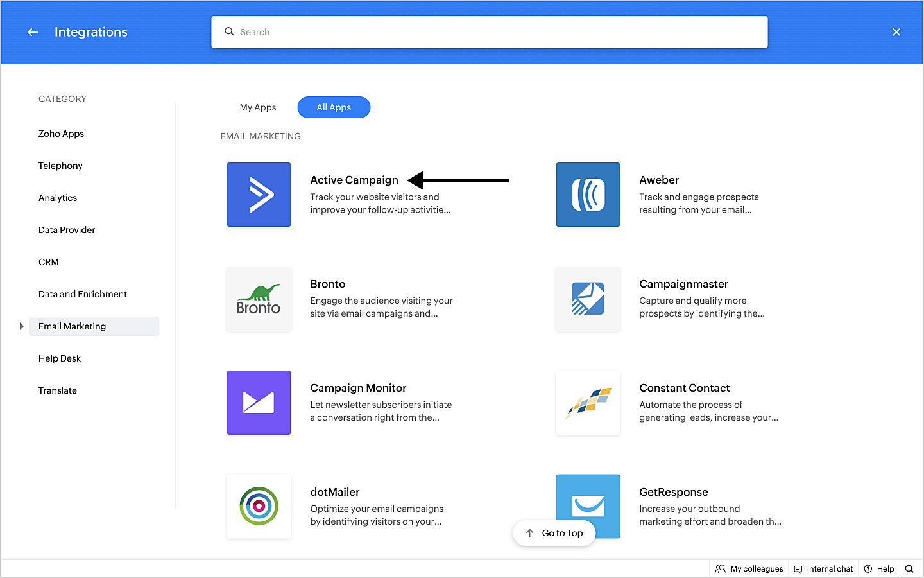The height and width of the screenshot is (578, 924).
Task: Click the CATEGORY sidebar heading
Action: [62, 99]
